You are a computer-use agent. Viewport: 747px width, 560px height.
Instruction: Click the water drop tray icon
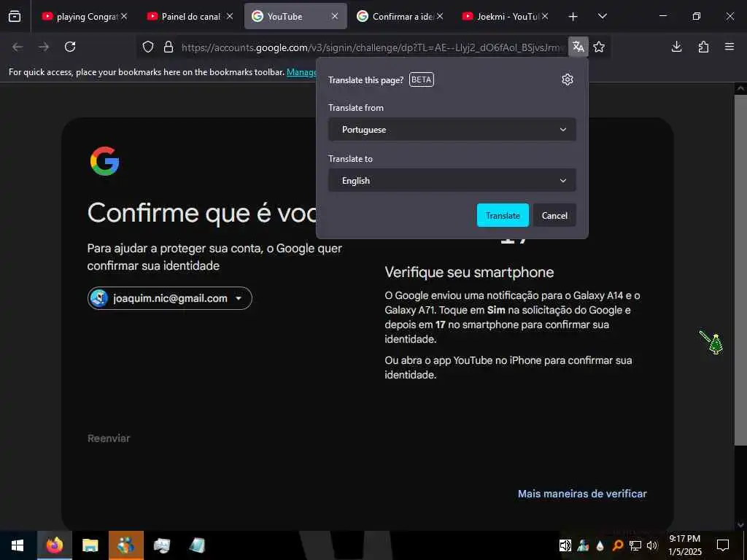coord(600,545)
